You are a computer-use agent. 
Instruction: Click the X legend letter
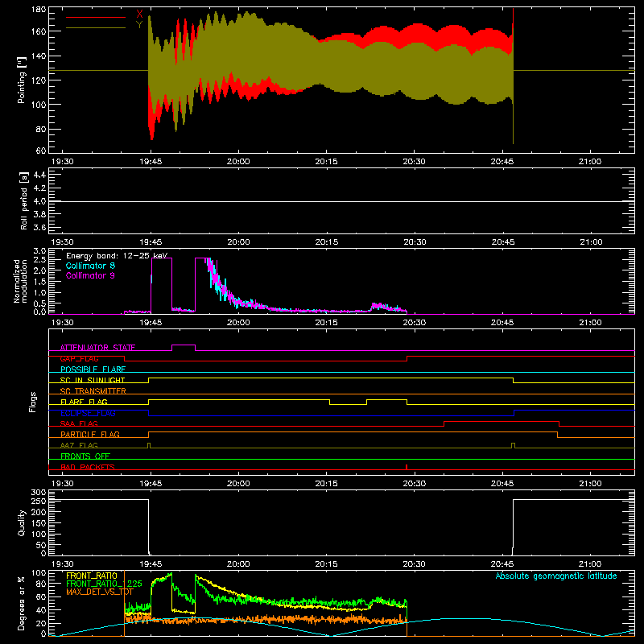(139, 14)
